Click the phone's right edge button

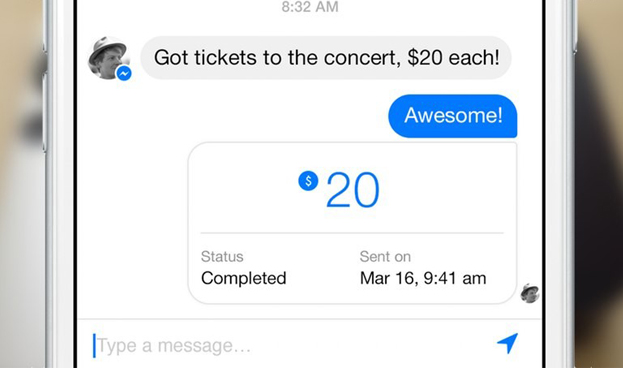575,28
